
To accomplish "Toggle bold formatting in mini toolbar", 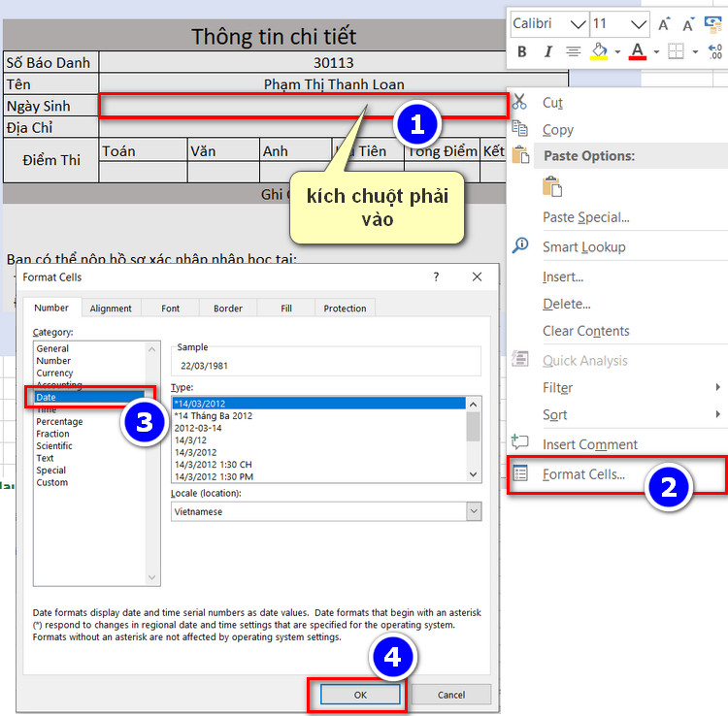I will click(x=523, y=51).
